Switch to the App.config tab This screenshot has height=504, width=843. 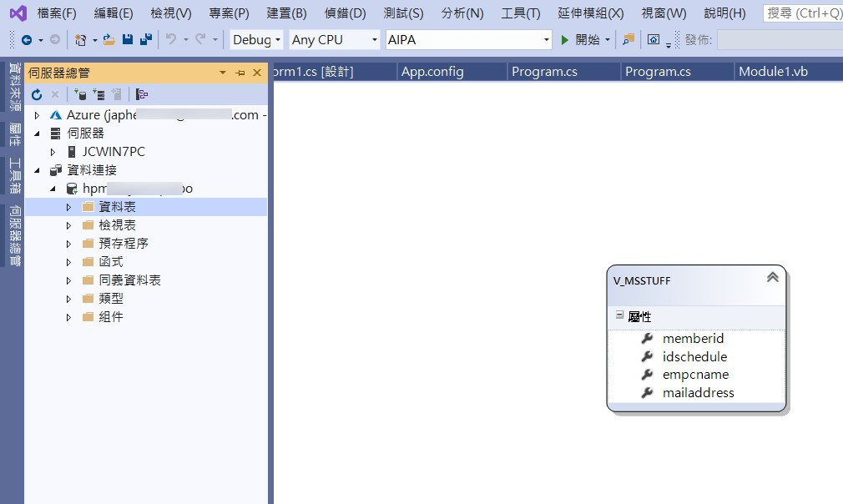pyautogui.click(x=452, y=72)
